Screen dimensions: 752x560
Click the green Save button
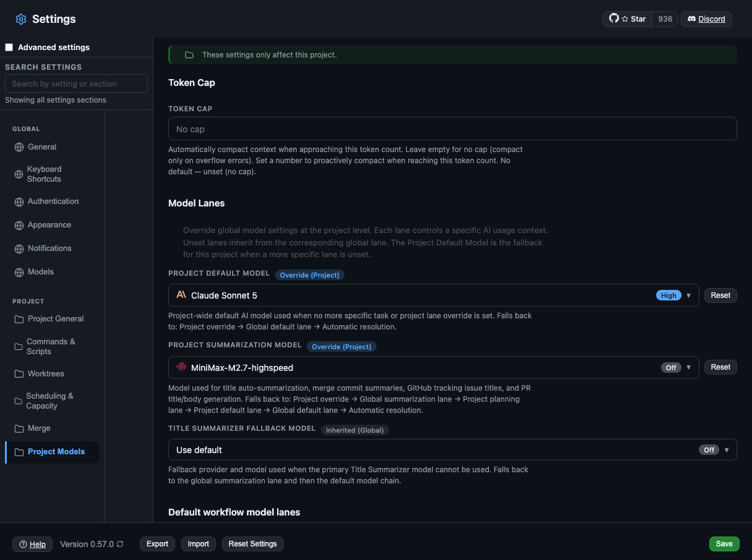(x=724, y=544)
